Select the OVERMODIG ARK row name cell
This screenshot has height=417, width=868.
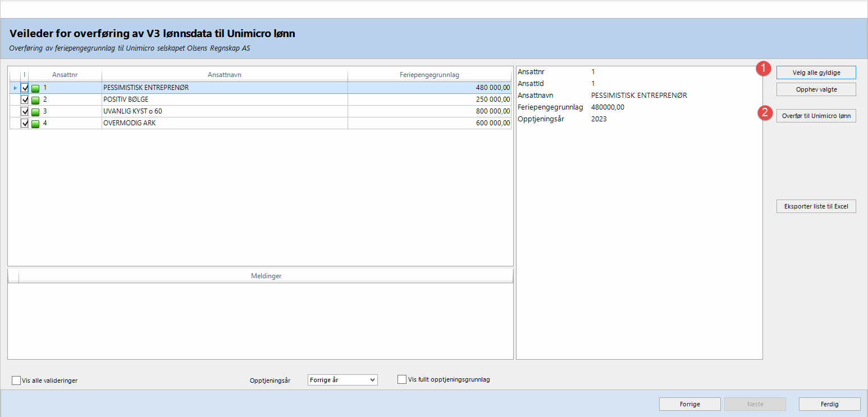click(x=225, y=123)
